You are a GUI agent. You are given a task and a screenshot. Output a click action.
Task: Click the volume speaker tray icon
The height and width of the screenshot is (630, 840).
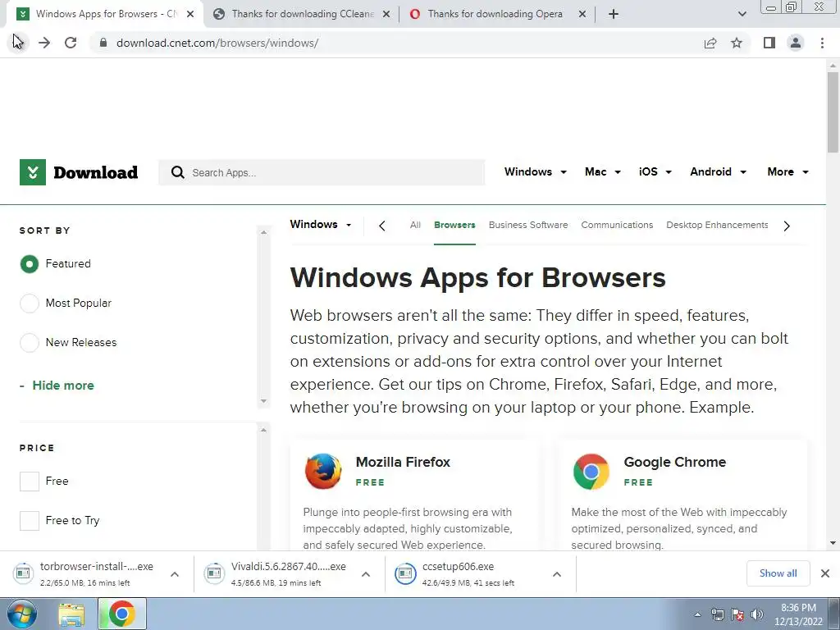point(756,614)
